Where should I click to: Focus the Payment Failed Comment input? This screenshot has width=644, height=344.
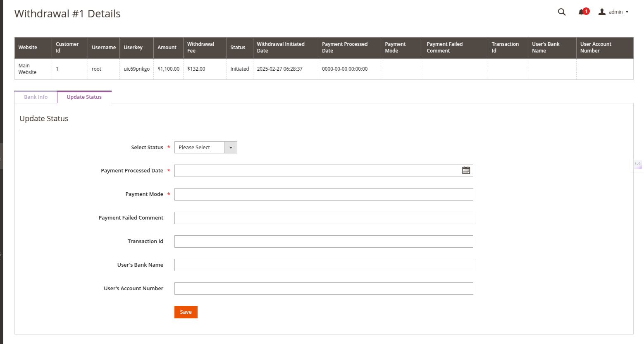click(x=323, y=218)
